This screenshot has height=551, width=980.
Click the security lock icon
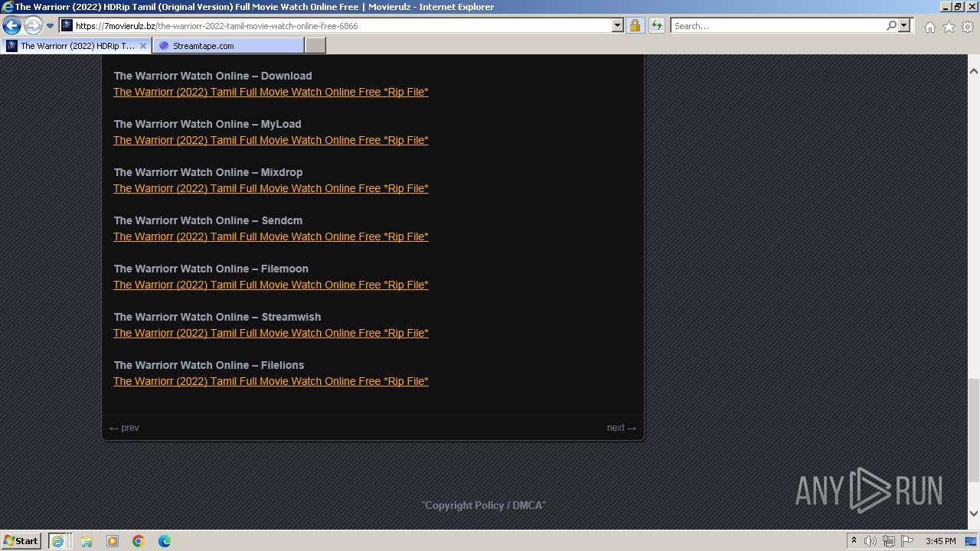coord(635,26)
